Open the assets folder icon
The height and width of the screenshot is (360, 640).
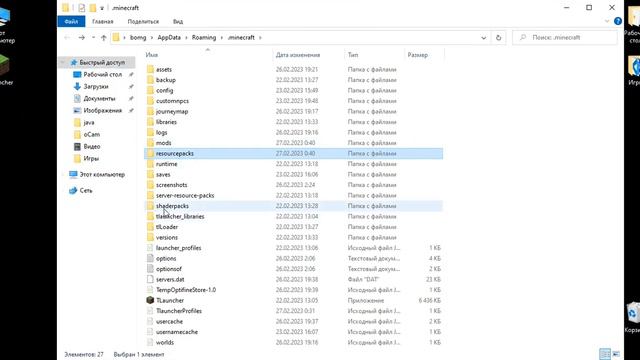click(150, 69)
